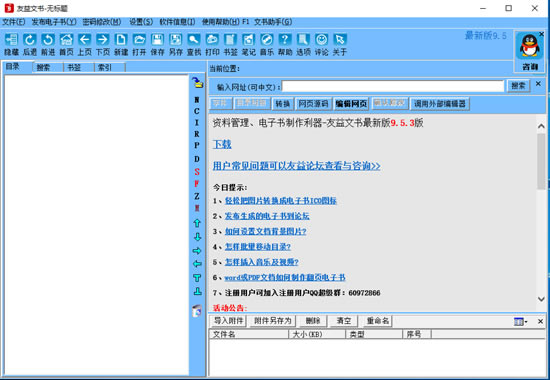This screenshot has height=380, width=550.
Task: Switch to the 目录 tab
Action: [18, 66]
